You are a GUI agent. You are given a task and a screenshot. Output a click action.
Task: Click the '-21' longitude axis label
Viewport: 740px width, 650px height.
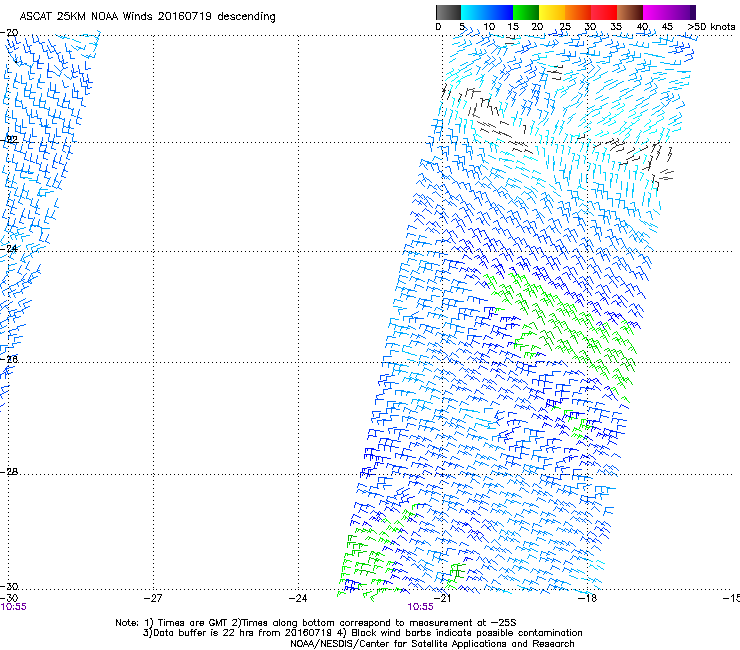click(x=442, y=599)
